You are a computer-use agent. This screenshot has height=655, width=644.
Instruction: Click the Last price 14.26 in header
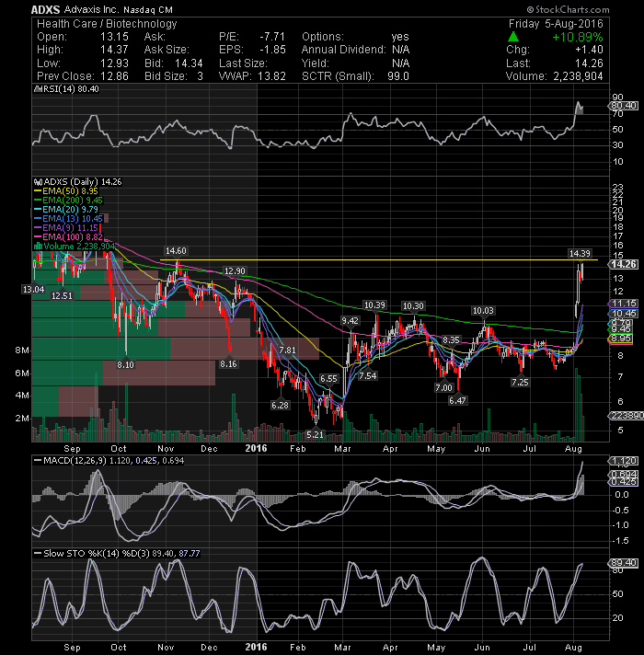589,63
